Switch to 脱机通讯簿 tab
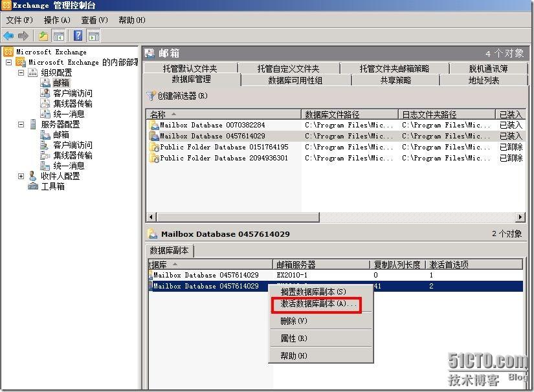The height and width of the screenshot is (392, 534). tap(488, 69)
